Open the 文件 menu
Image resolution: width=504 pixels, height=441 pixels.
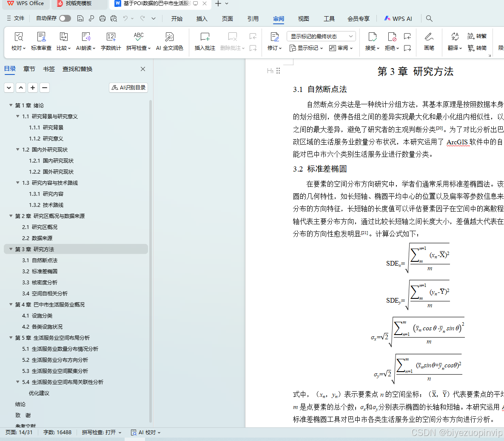[15, 18]
